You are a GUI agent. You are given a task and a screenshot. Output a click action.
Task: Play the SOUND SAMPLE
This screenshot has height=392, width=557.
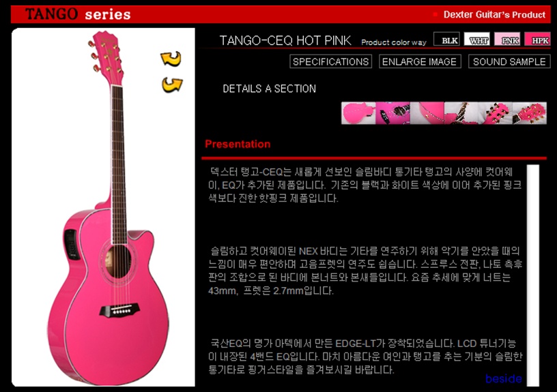(509, 61)
